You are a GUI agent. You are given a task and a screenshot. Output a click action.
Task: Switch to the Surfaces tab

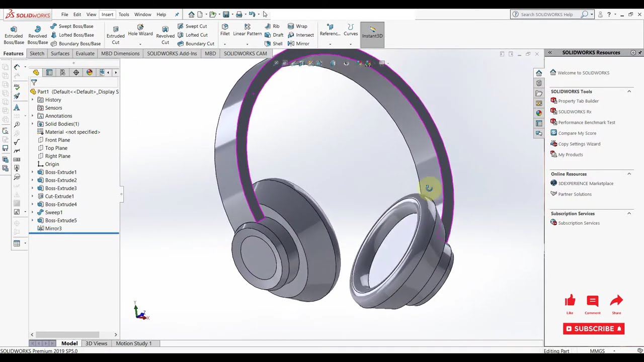60,53
